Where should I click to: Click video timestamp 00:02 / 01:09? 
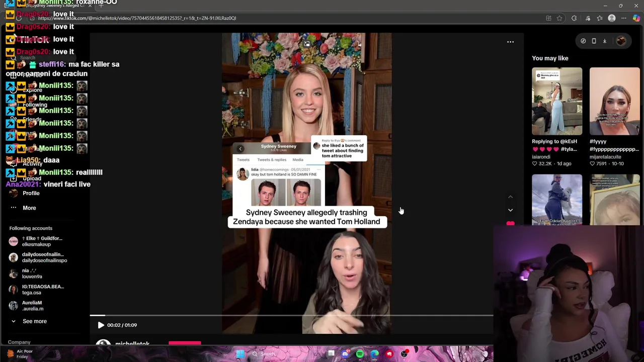pyautogui.click(x=122, y=325)
